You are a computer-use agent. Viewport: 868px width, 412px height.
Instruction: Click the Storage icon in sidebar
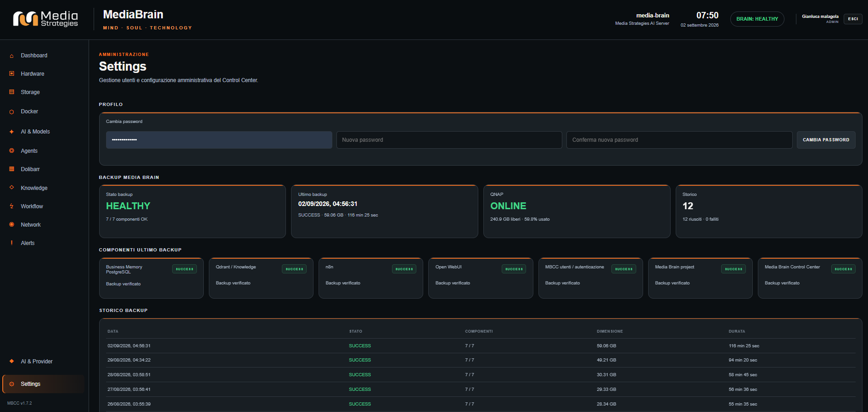coord(11,92)
